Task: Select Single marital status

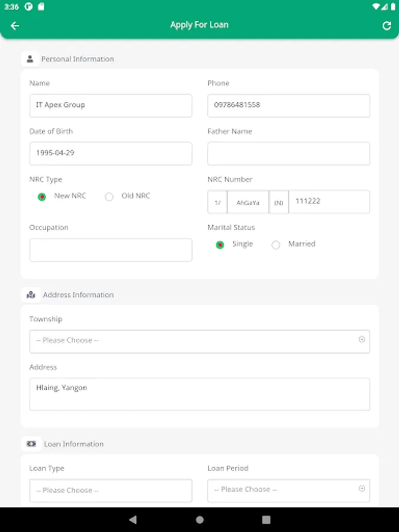Action: coord(220,245)
